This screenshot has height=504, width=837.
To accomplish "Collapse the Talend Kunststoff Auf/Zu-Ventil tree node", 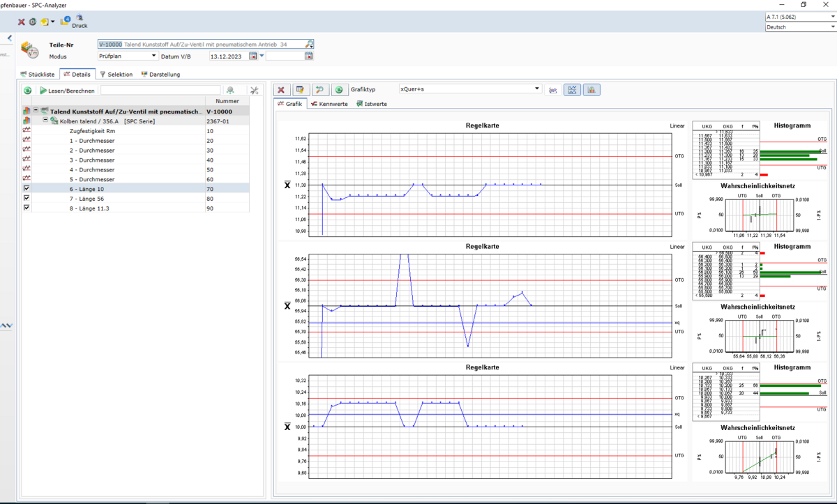I will pyautogui.click(x=36, y=111).
